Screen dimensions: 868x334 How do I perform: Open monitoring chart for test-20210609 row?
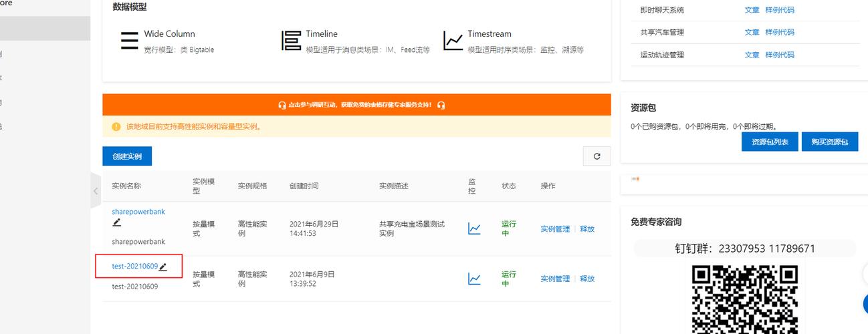[x=474, y=279]
